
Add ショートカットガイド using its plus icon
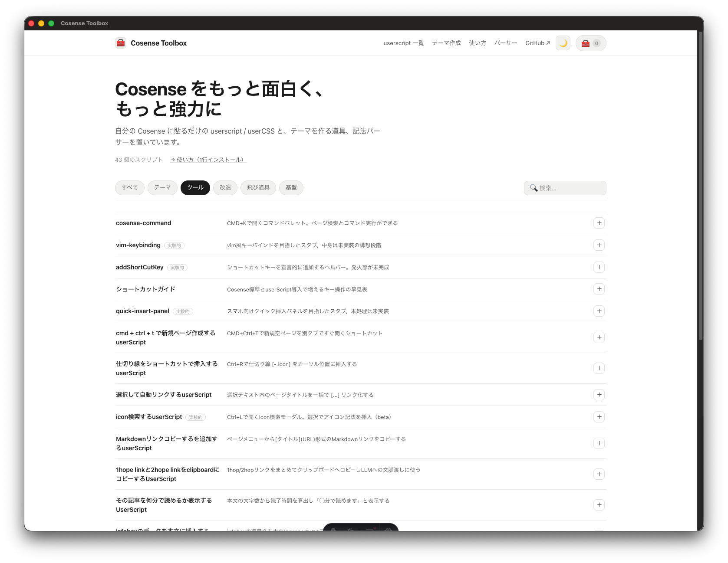click(x=599, y=289)
